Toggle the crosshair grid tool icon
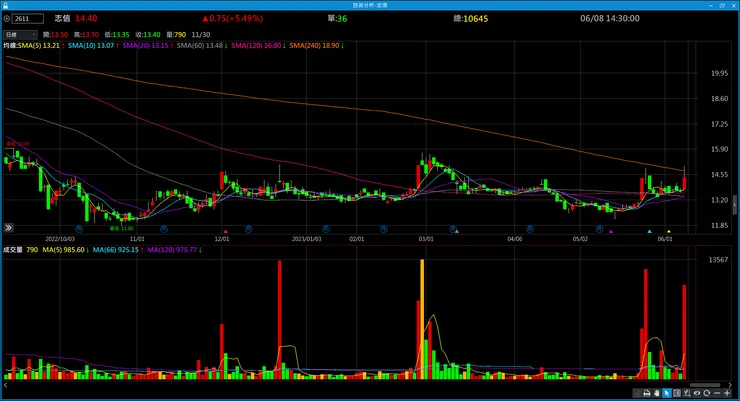This screenshot has height=401, width=740. [677, 393]
